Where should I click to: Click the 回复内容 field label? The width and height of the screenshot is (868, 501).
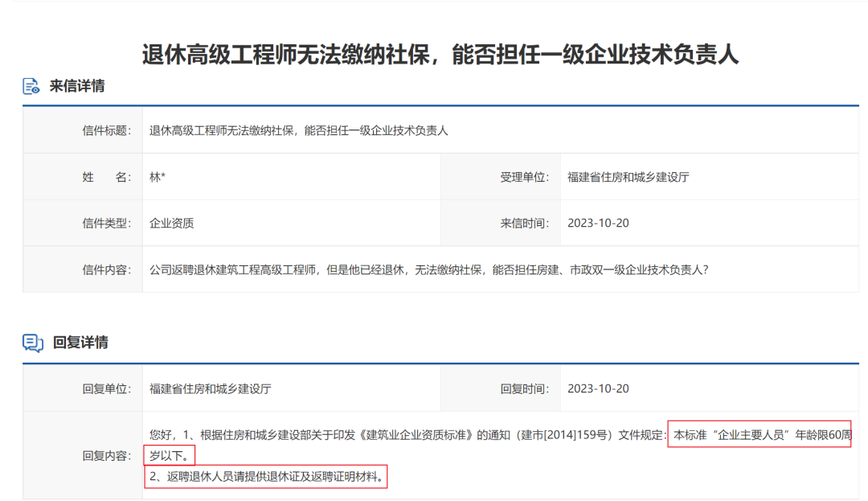point(106,455)
